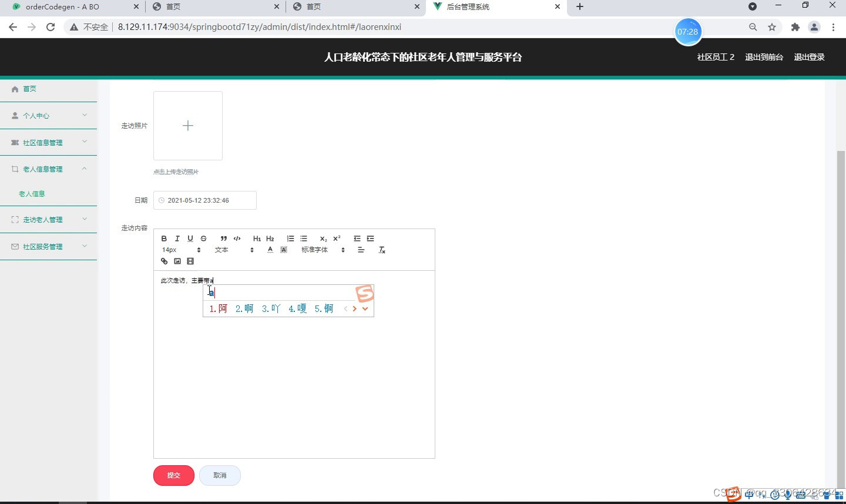846x504 pixels.
Task: Select IME candidate 1 阿
Action: pyautogui.click(x=218, y=308)
